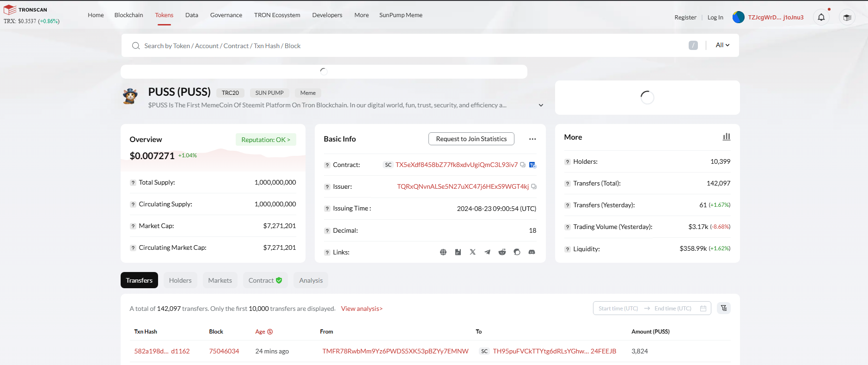Copy the issuer address
Screen dimensions: 868x365
coord(534,186)
